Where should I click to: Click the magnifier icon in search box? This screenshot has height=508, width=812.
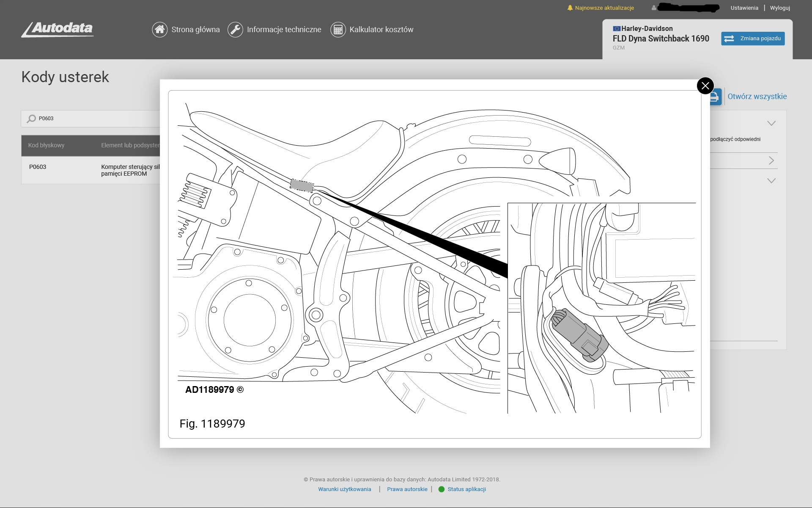point(31,119)
